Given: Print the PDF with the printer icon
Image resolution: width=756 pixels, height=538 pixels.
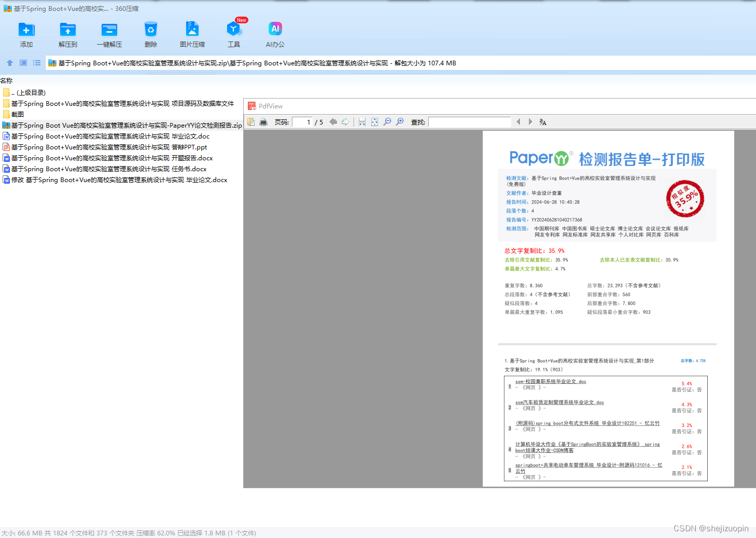Looking at the screenshot, I should coord(263,122).
